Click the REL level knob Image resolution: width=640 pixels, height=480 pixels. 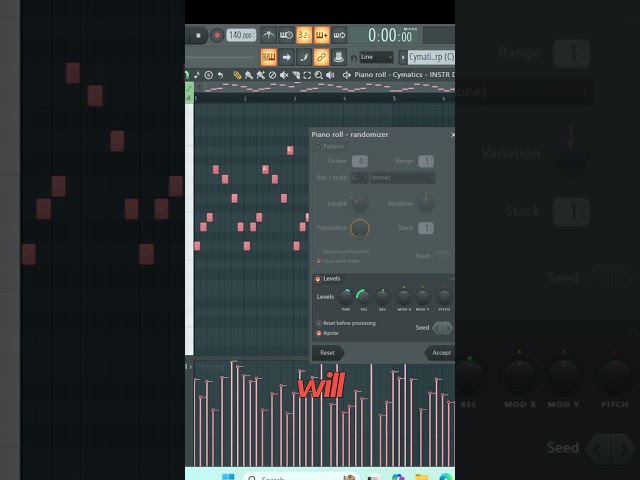click(x=382, y=297)
